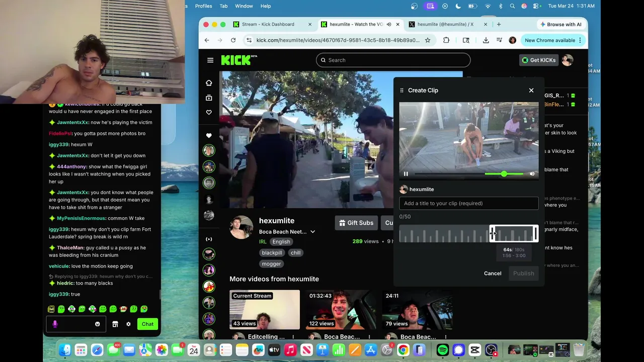644x362 pixels.
Task: Launch Google Chrome from the dock
Action: 403,350
